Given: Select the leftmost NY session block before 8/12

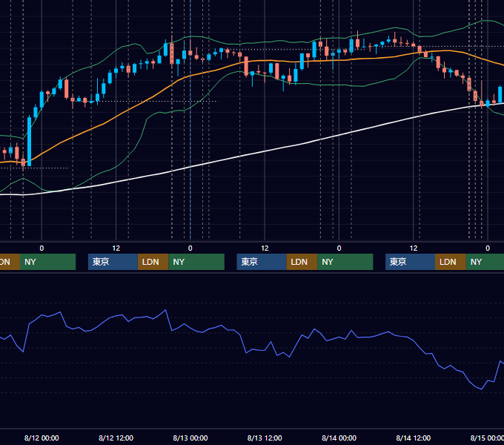Looking at the screenshot, I should [47, 262].
